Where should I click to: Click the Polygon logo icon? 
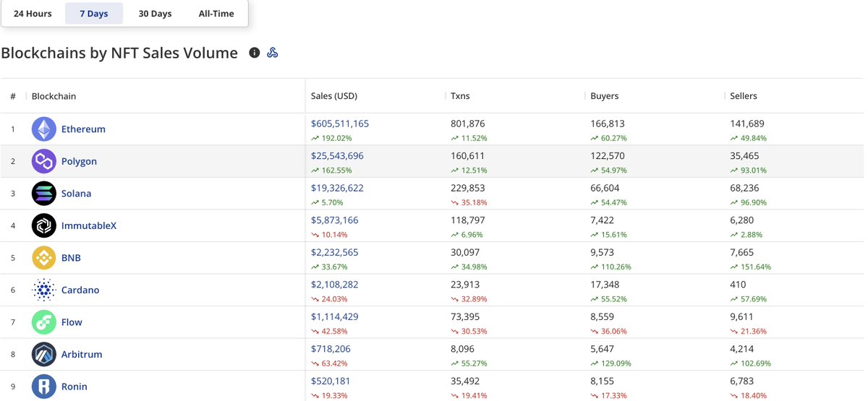pyautogui.click(x=44, y=161)
